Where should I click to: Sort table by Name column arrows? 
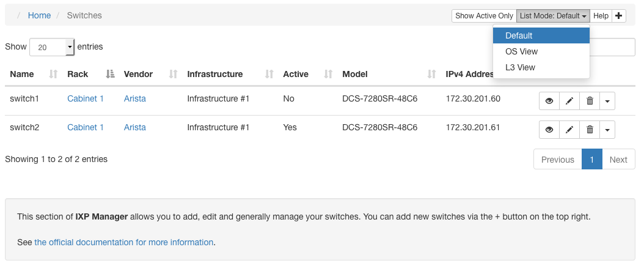pos(53,74)
